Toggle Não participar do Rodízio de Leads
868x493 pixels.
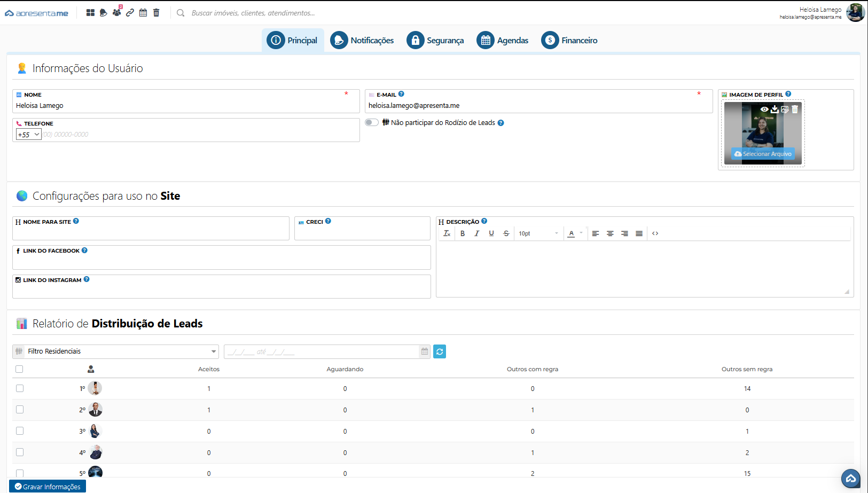[x=372, y=122]
